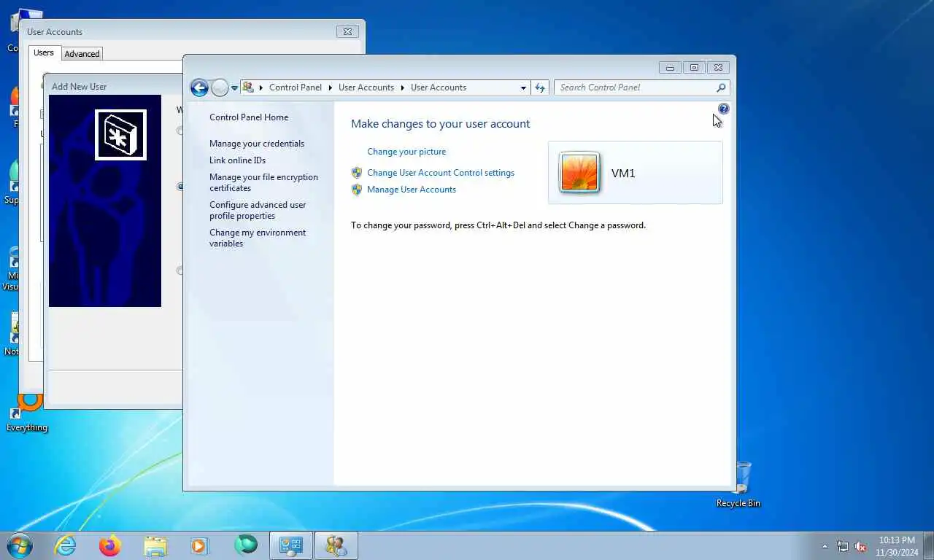Open Windows Media Player from taskbar

pos(199,545)
